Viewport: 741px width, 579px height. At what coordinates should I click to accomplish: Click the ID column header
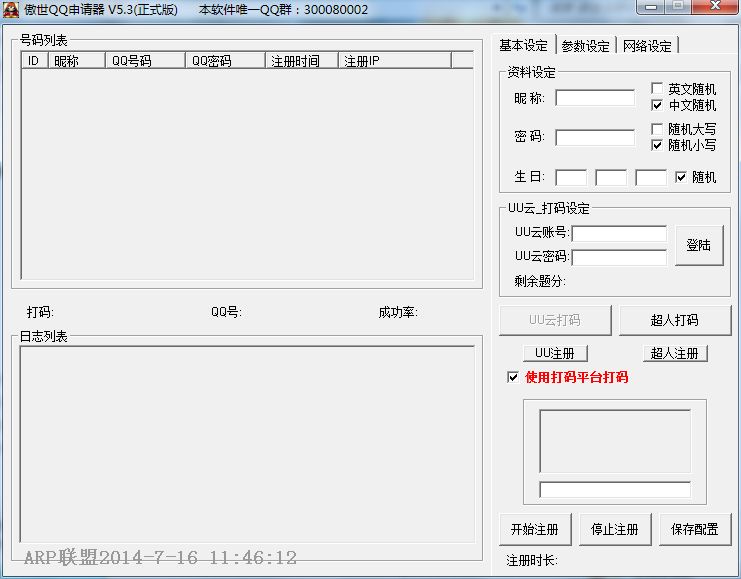34,60
